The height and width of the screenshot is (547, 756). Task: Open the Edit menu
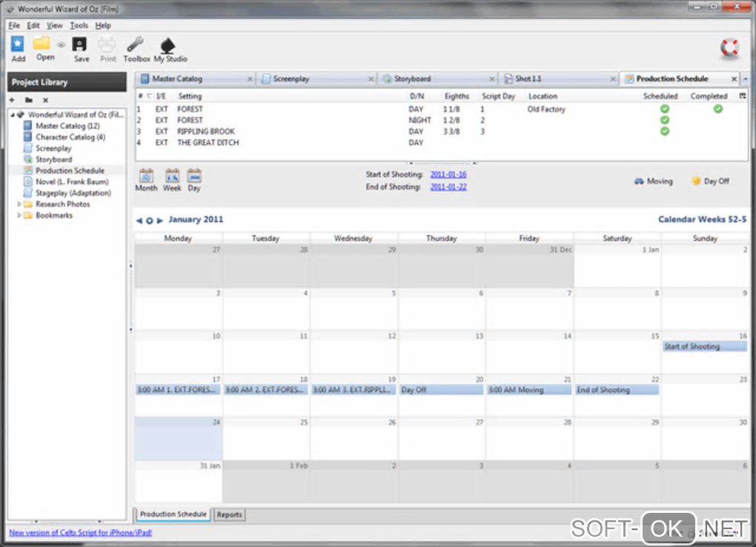pyautogui.click(x=33, y=25)
